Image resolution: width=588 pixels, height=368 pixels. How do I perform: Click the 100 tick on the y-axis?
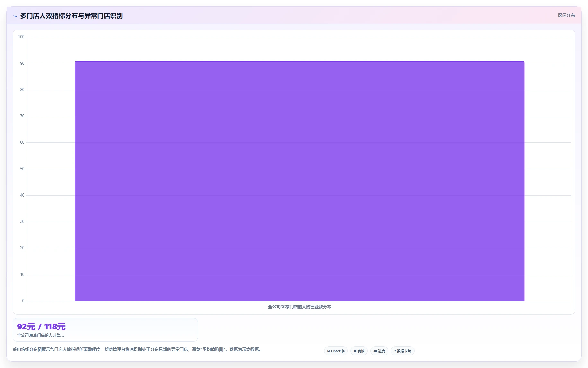21,37
